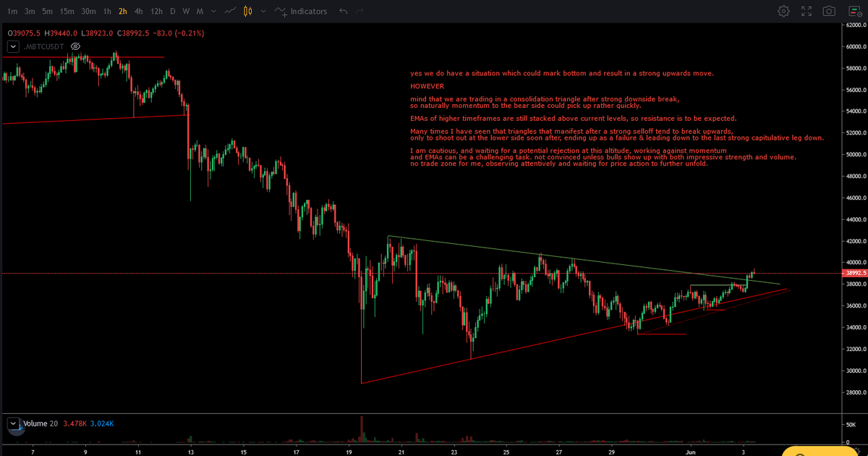Hide the .MBTCUSDT series with eye icon
Screen dimensions: 868x456
tap(75, 46)
